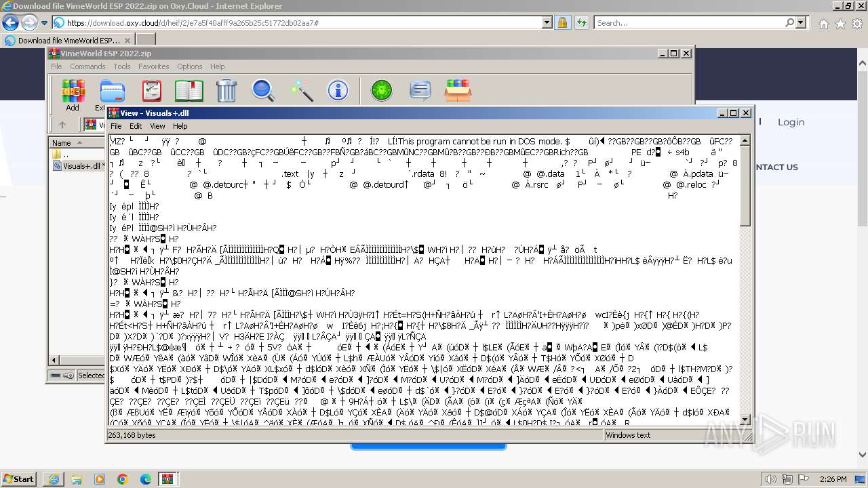The width and height of the screenshot is (868, 488).
Task: Click the 'Windows text' status field
Action: 628,435
